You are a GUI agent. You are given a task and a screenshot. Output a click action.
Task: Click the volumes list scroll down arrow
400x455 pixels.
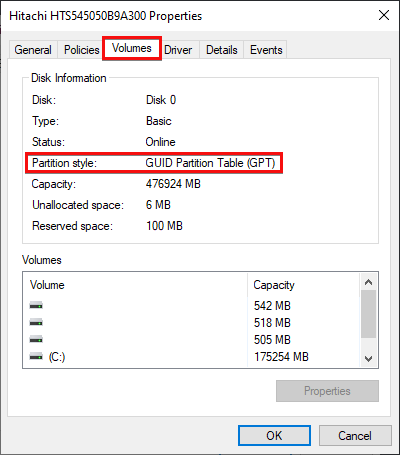[x=368, y=359]
